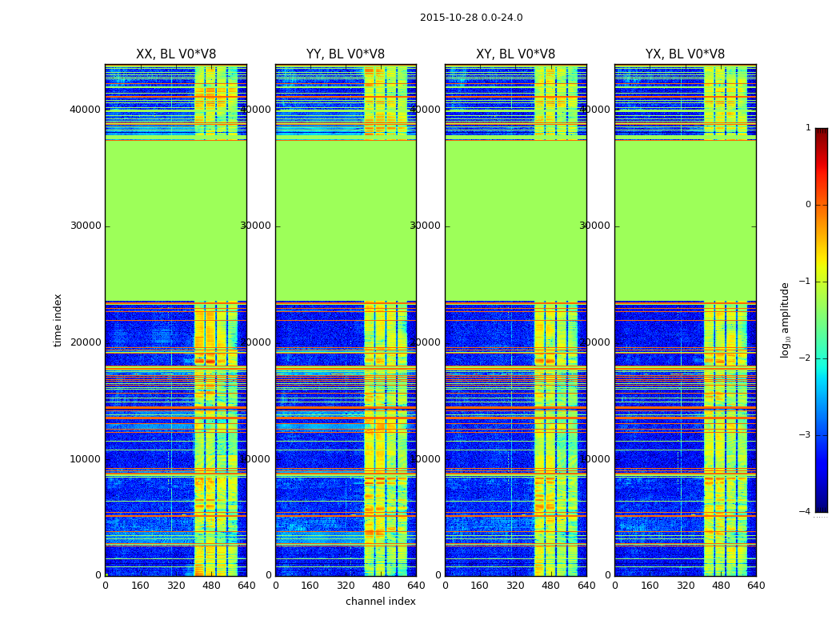Click the XX, BL V0*V8 subplot title
Image resolution: width=840 pixels, height=640 pixels.
[176, 54]
